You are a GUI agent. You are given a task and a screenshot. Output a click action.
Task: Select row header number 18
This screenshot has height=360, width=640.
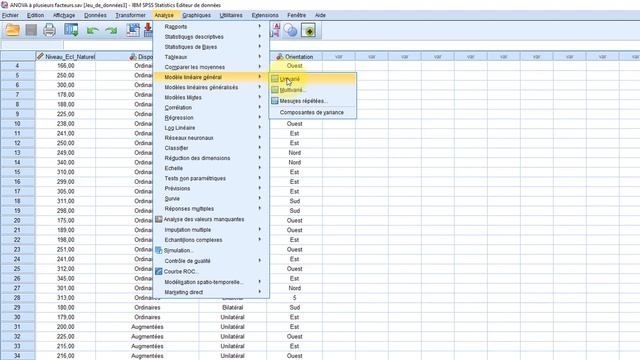click(18, 201)
